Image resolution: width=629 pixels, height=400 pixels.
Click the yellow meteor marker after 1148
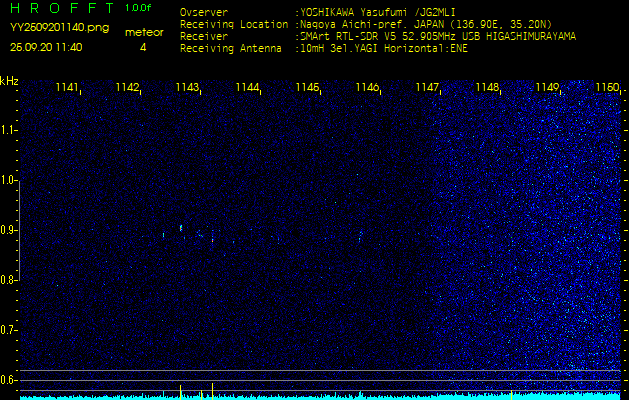point(511,394)
